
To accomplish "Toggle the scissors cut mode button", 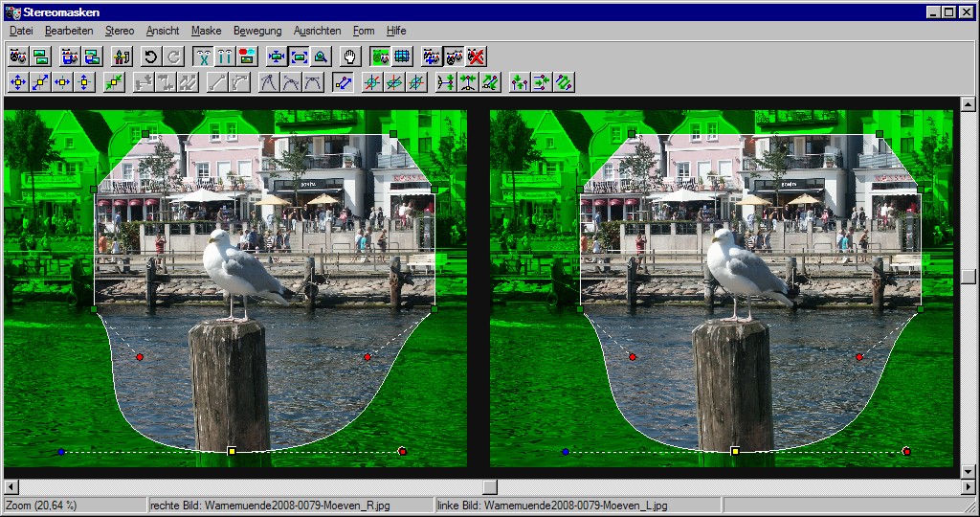I will (x=203, y=56).
